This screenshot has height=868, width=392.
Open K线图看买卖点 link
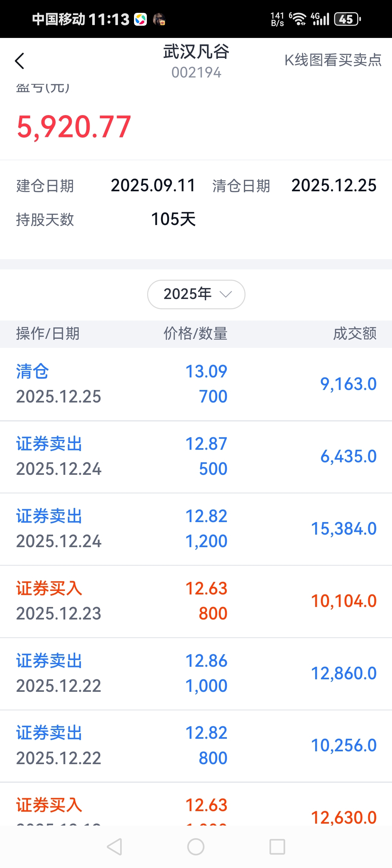[333, 60]
